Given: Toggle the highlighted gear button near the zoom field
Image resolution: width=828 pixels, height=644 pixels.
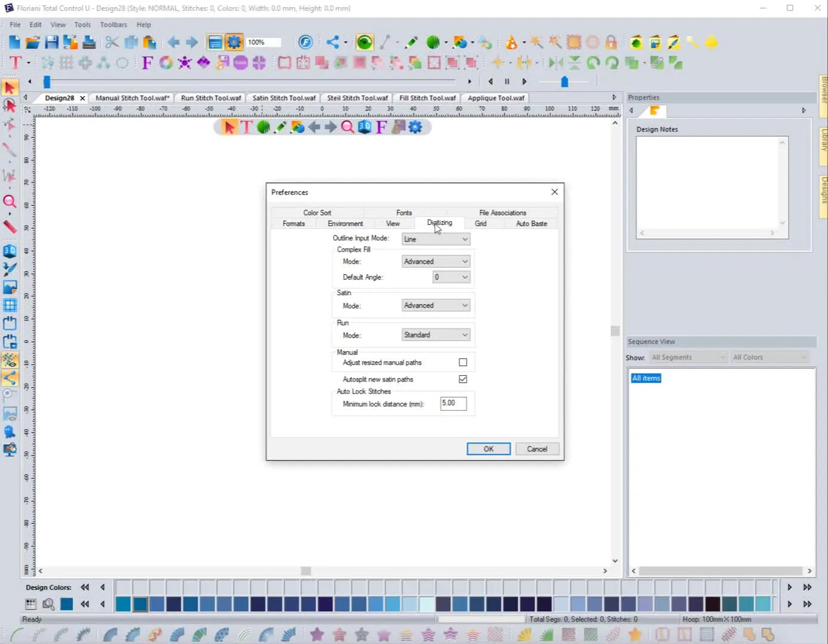Looking at the screenshot, I should pos(234,42).
